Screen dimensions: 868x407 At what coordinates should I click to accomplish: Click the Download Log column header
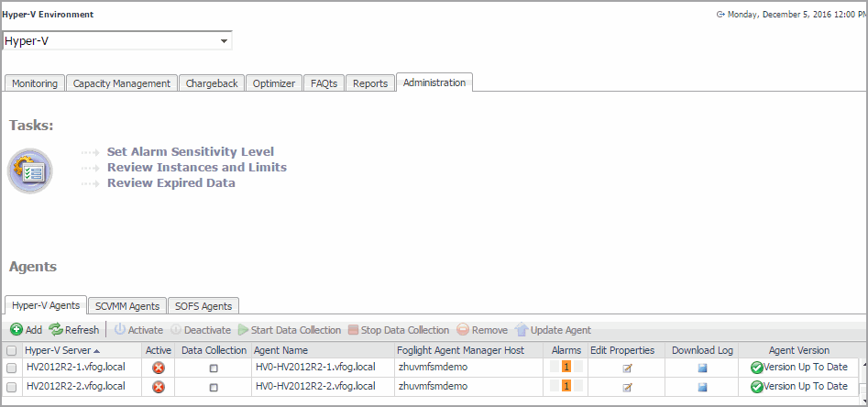point(702,350)
